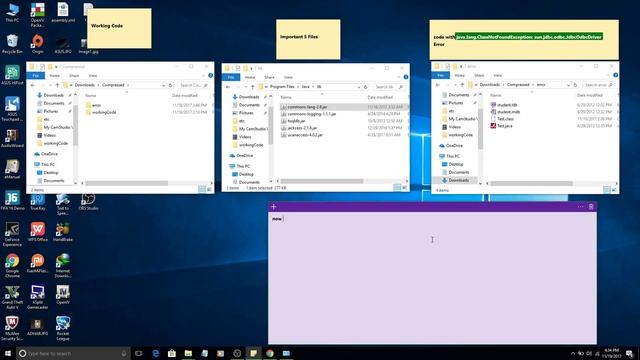Image resolution: width=640 pixels, height=360 pixels.
Task: Open recent locations dropdown in Compressed window
Action: point(50,85)
